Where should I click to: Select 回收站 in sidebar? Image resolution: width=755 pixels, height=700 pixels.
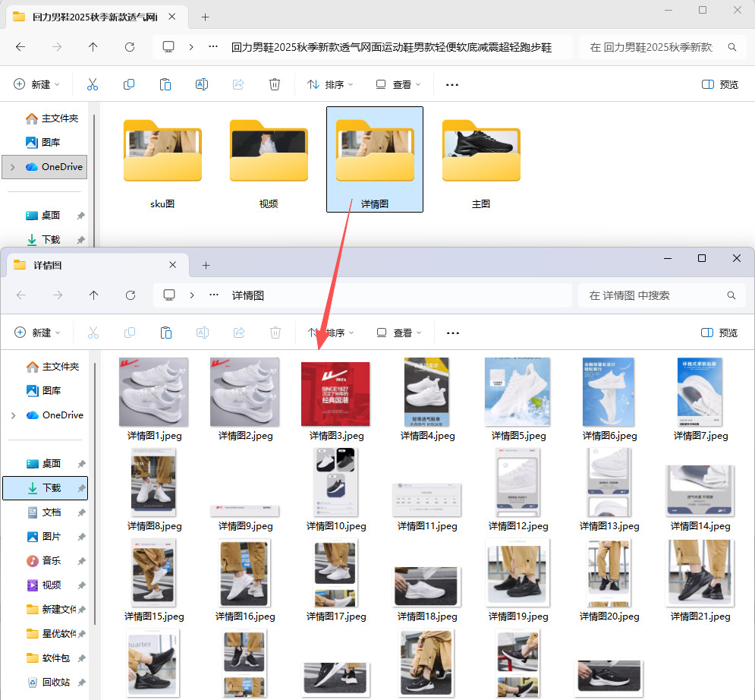click(49, 683)
